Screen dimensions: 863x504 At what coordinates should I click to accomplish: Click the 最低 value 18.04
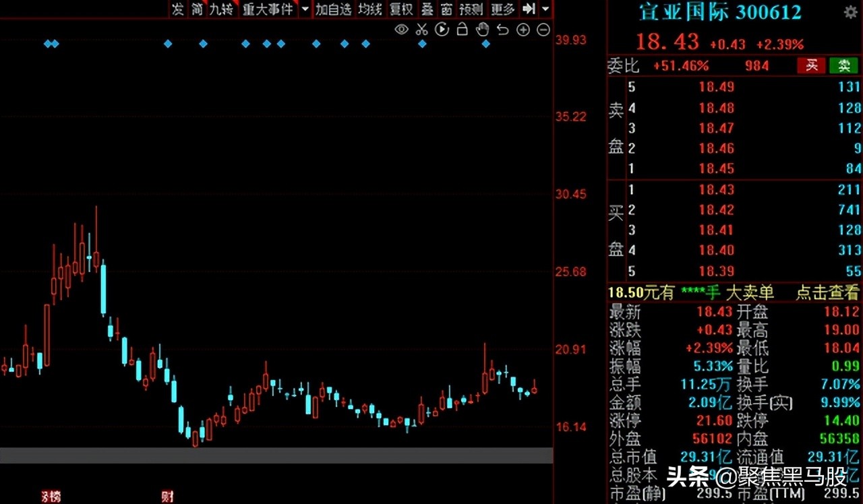coord(841,348)
